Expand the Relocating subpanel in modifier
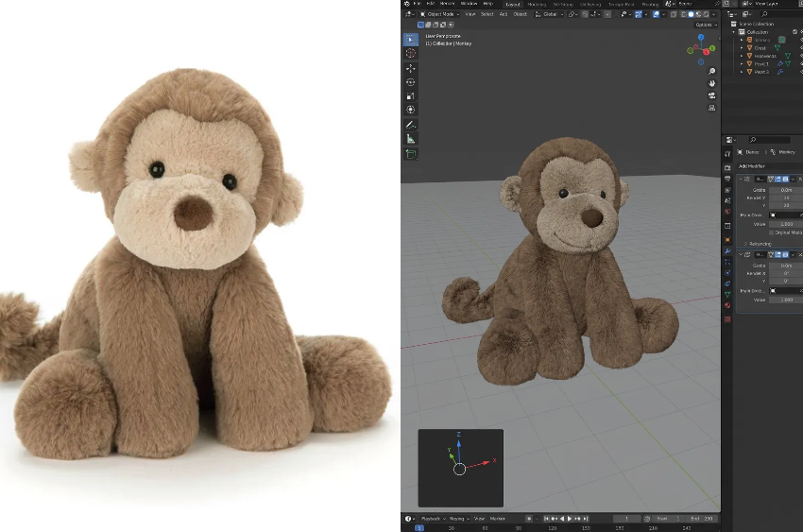Viewport: 803px width, 532px height. pyautogui.click(x=745, y=244)
